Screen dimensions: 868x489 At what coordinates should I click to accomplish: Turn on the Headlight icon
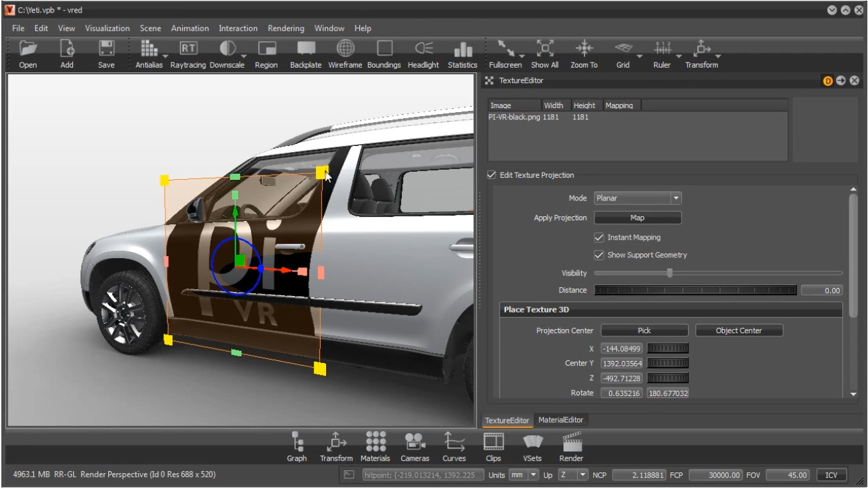coord(424,49)
